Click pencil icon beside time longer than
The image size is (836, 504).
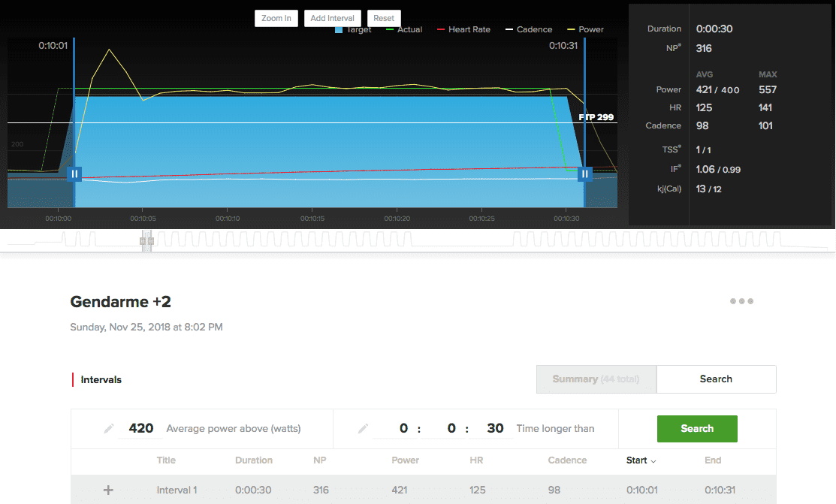[363, 429]
